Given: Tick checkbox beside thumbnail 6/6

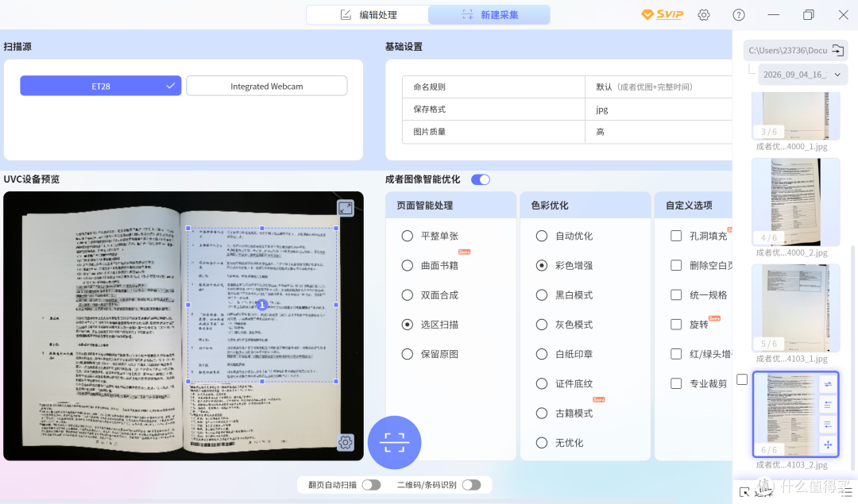Looking at the screenshot, I should pyautogui.click(x=742, y=379).
